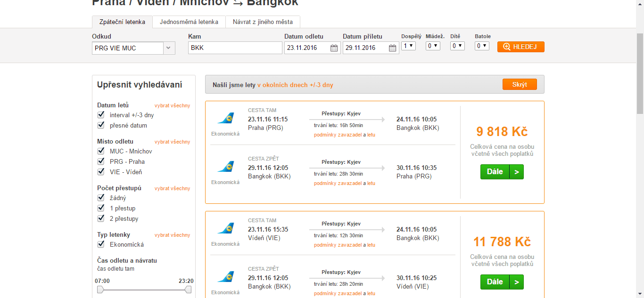The height and width of the screenshot is (298, 644).
Task: Click 'vybrat všechny' for Místo odletu
Action: [x=173, y=142]
